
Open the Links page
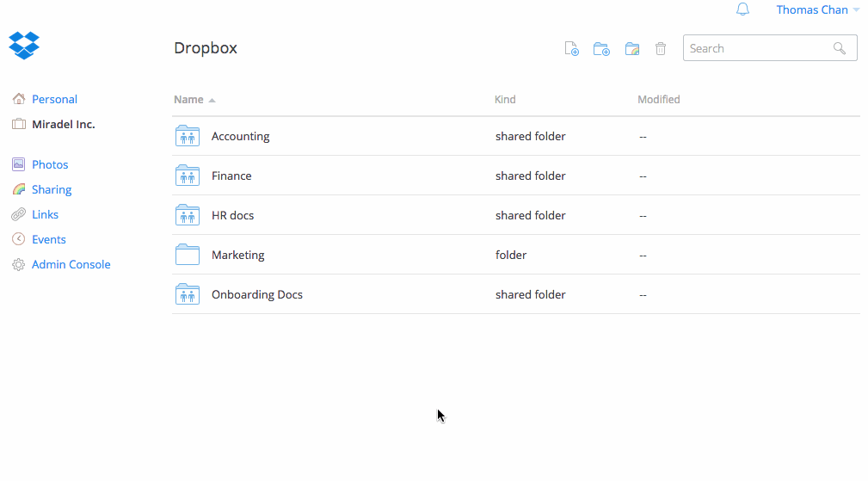(x=45, y=214)
